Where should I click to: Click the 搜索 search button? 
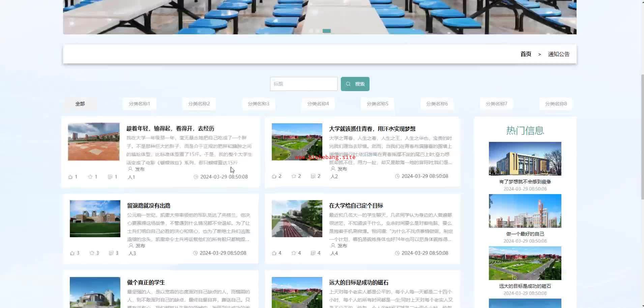click(355, 84)
